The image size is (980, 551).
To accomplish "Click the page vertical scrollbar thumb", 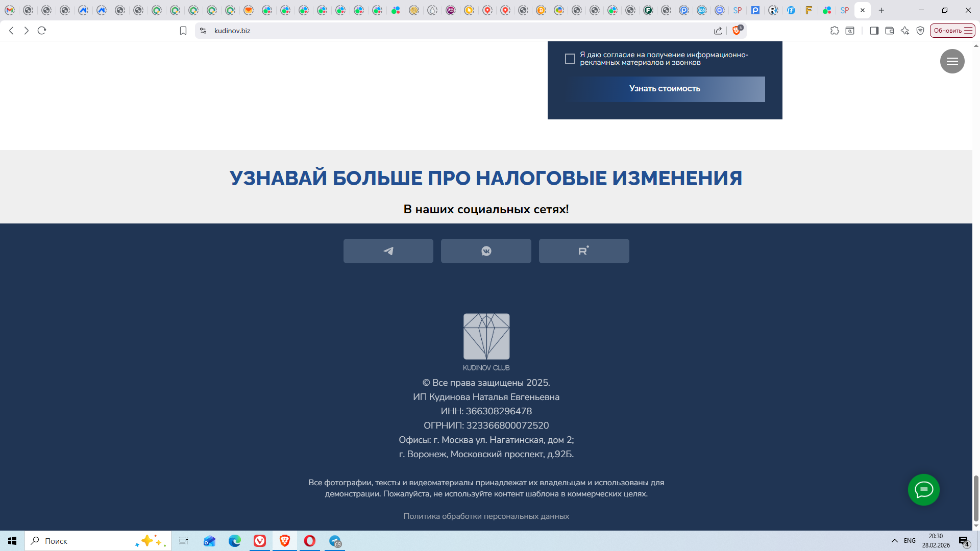I will (976, 498).
